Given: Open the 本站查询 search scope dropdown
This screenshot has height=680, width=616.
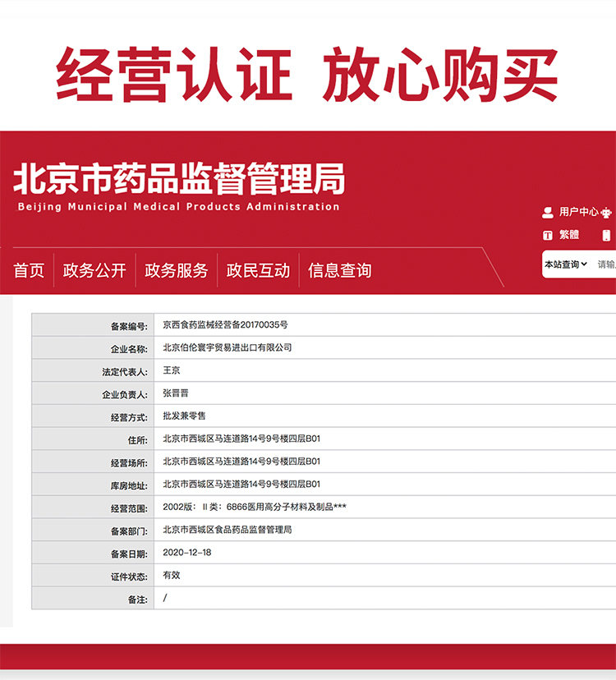Looking at the screenshot, I should (566, 264).
